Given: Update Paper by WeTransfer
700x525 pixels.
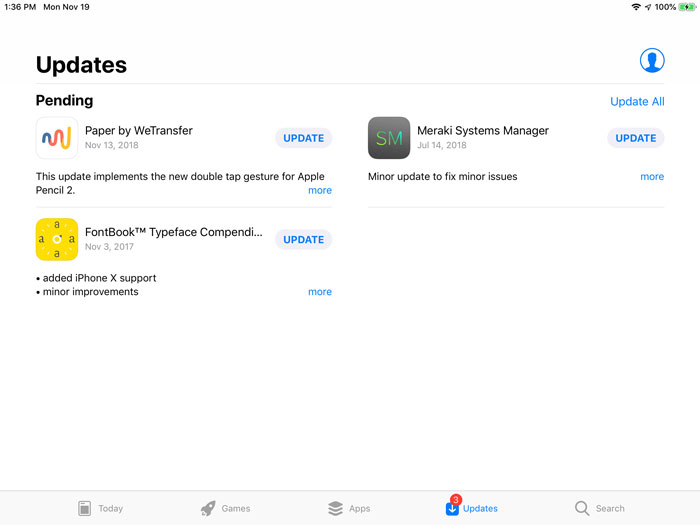Looking at the screenshot, I should (x=303, y=138).
